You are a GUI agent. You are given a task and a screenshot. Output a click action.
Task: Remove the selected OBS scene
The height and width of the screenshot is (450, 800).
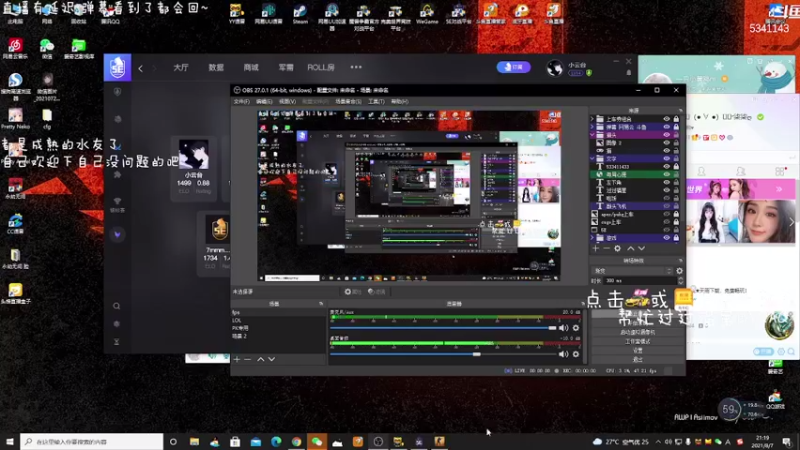pyautogui.click(x=247, y=359)
